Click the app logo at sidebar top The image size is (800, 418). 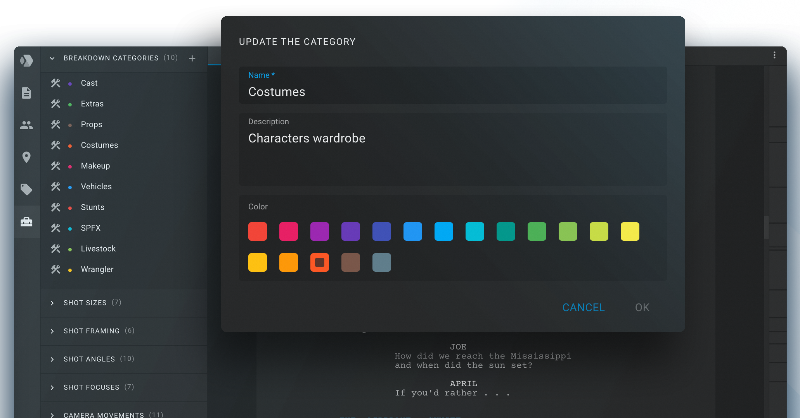(x=27, y=61)
